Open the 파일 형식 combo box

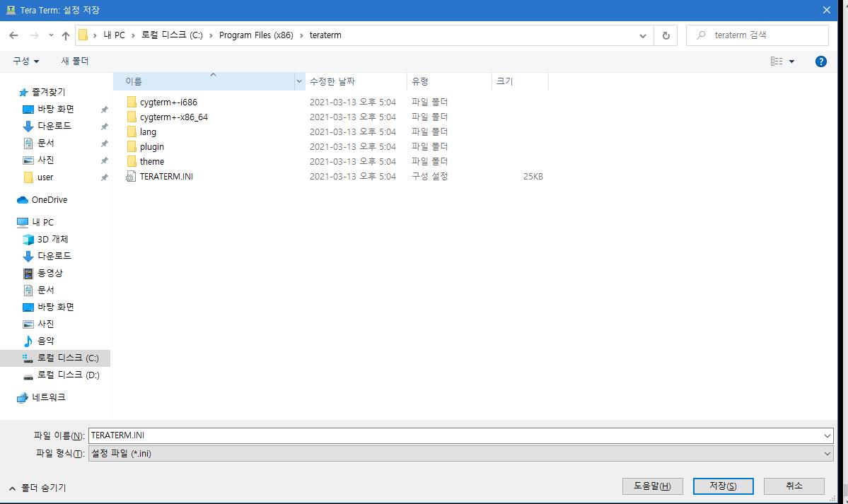tap(460, 454)
